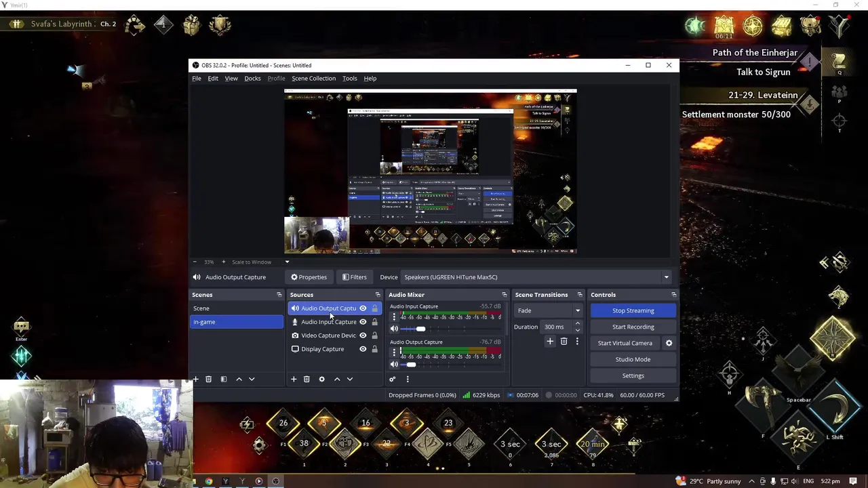
Task: Open the Edit menu
Action: tap(213, 78)
